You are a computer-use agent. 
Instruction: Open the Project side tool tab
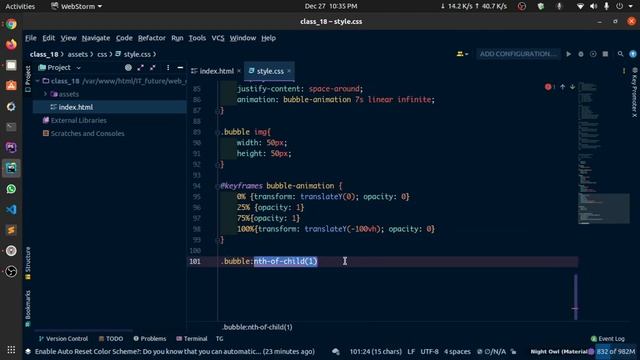pos(28,78)
